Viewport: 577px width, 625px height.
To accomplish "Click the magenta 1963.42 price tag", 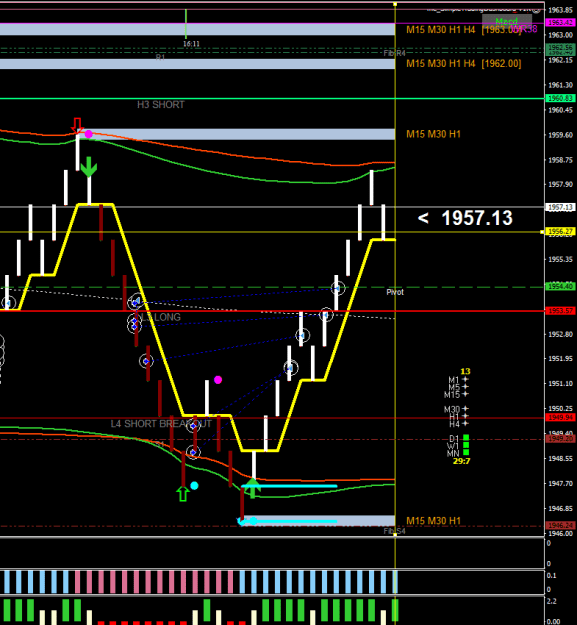I will coord(560,23).
